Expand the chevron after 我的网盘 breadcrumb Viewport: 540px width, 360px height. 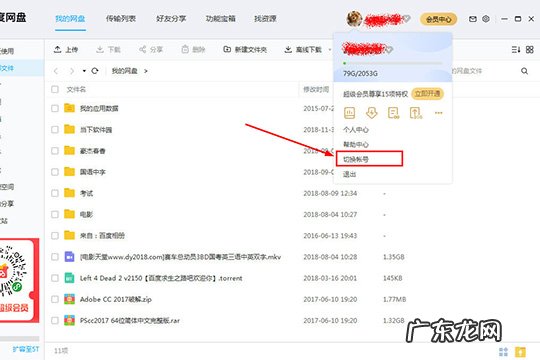click(x=146, y=71)
